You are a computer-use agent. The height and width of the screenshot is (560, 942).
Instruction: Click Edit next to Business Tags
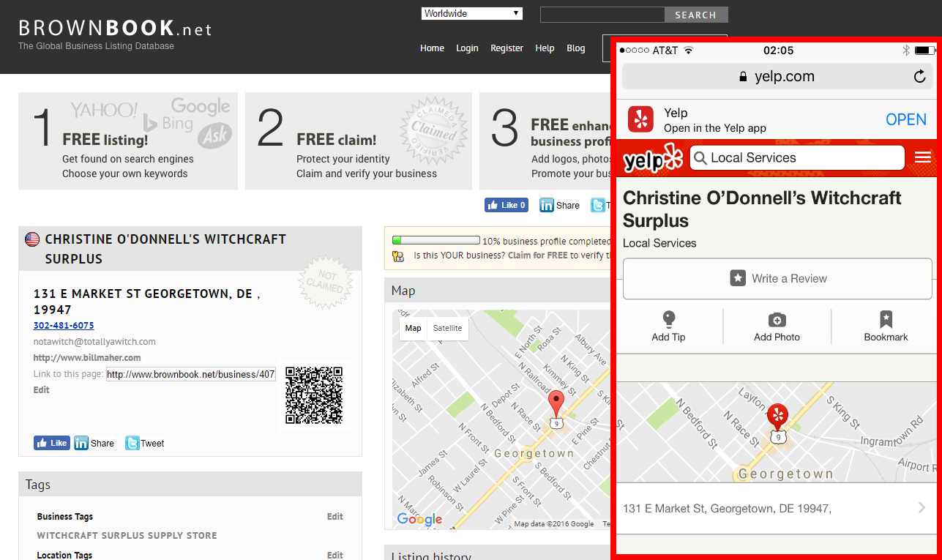tap(335, 517)
